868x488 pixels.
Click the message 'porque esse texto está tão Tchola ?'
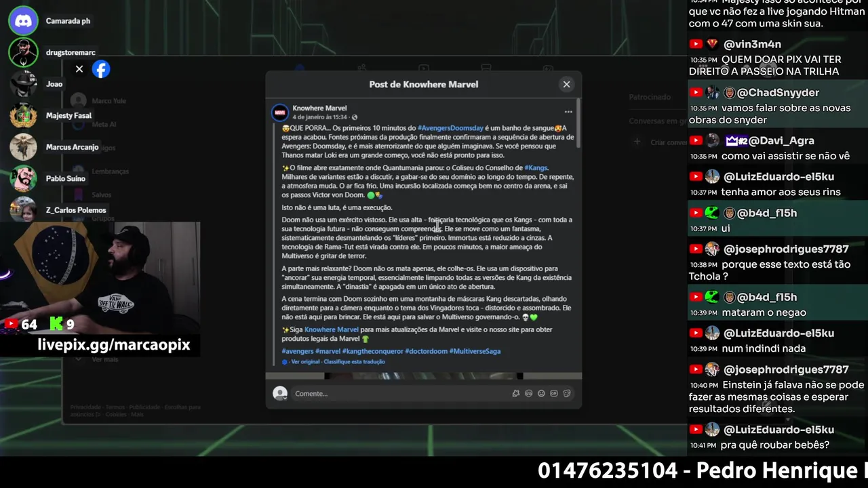click(770, 270)
